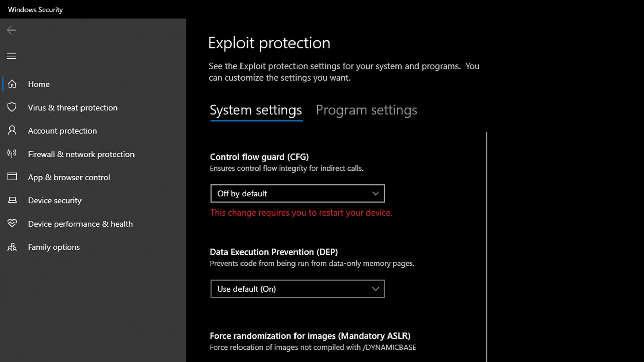Expand the Data Execution Prevention dropdown
The width and height of the screenshot is (644, 362).
pos(297,289)
